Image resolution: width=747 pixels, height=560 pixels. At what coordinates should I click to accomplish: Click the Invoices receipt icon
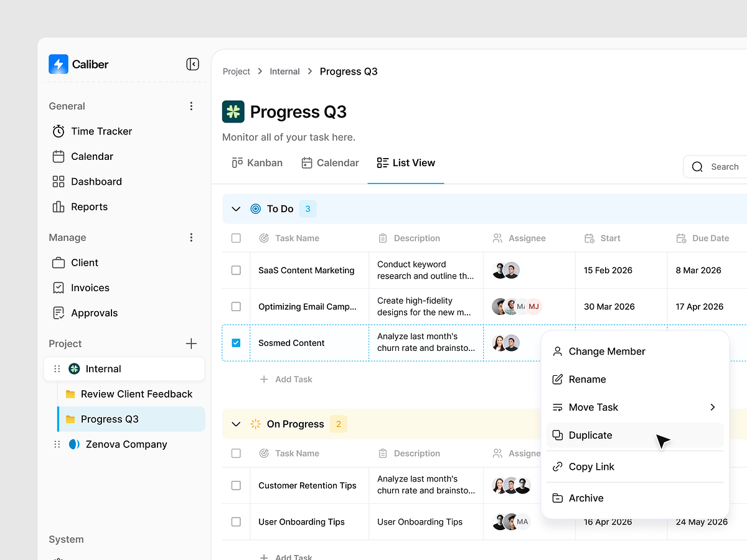tap(59, 288)
